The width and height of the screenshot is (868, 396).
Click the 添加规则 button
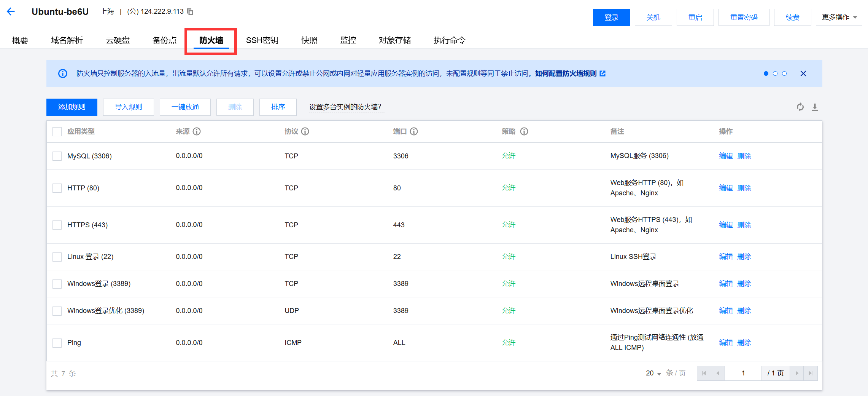click(x=72, y=107)
